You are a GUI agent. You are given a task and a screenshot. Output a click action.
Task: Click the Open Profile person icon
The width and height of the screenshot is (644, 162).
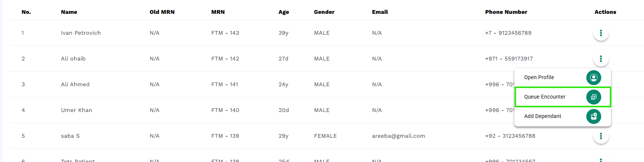click(x=594, y=78)
